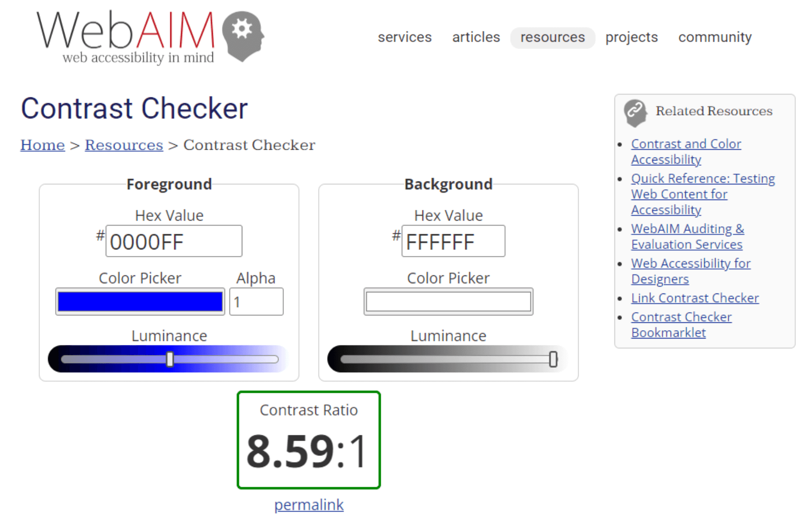Click the WebAIM head gear logo icon
Viewport: 812px width, 518px height.
243,35
